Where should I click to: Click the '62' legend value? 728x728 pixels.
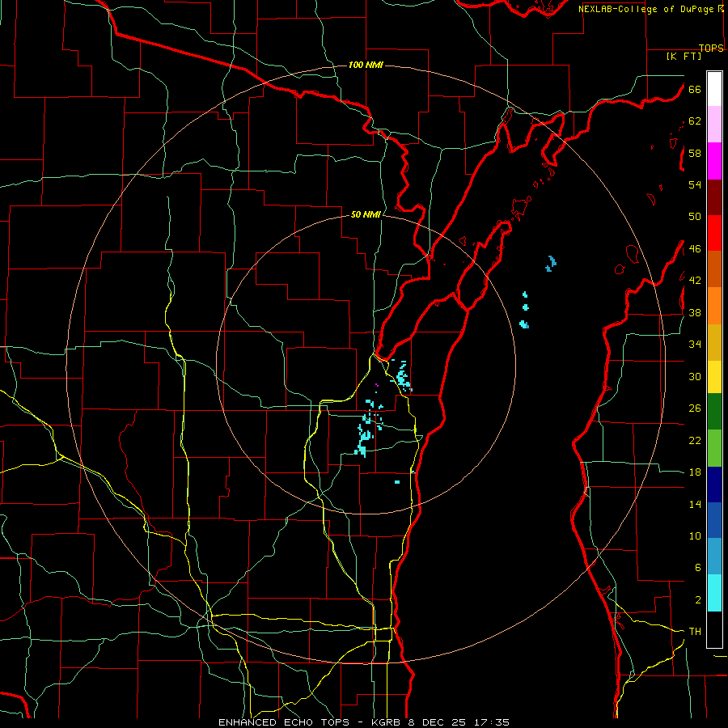click(695, 121)
